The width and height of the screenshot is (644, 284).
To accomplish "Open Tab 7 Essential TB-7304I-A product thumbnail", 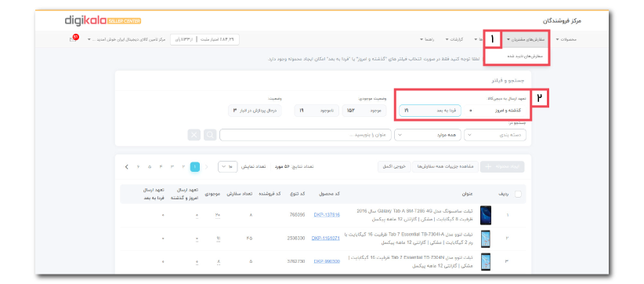I will [x=486, y=238].
